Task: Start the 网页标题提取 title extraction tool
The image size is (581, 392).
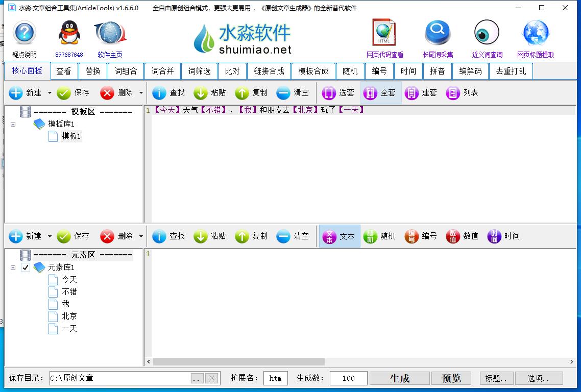Action: 535,33
